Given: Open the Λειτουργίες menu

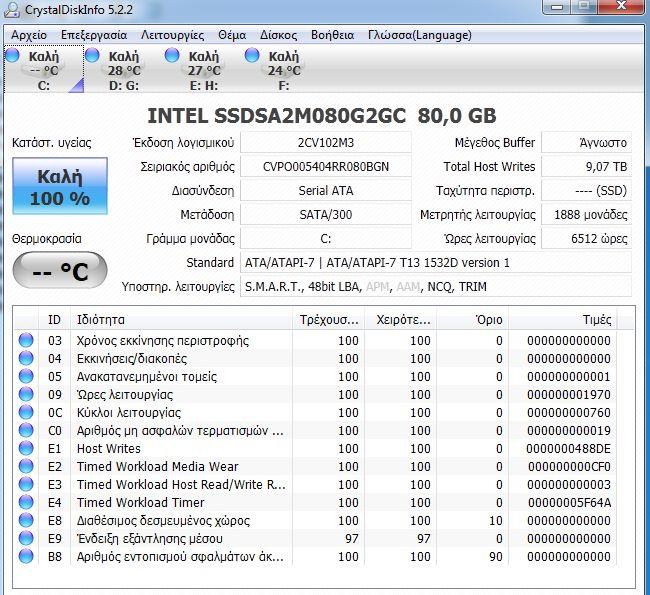Looking at the screenshot, I should click(172, 35).
